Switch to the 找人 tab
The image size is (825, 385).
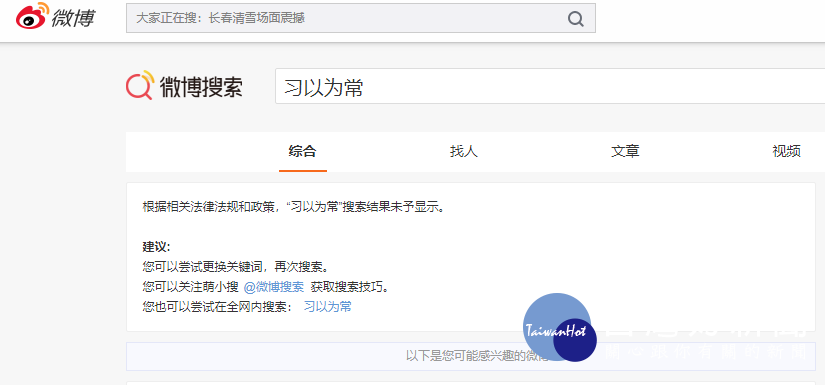click(x=464, y=151)
